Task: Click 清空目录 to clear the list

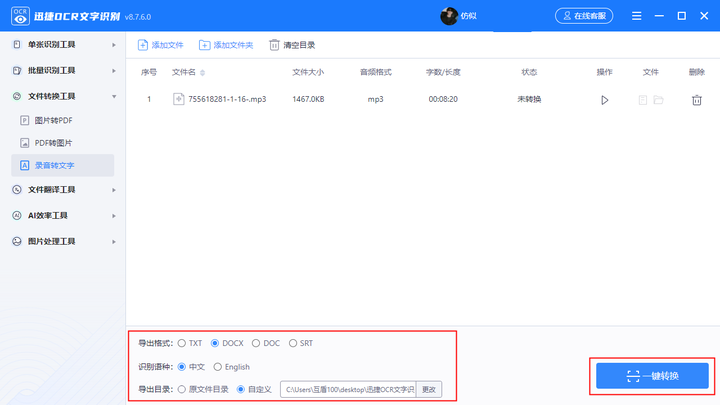Action: point(292,45)
